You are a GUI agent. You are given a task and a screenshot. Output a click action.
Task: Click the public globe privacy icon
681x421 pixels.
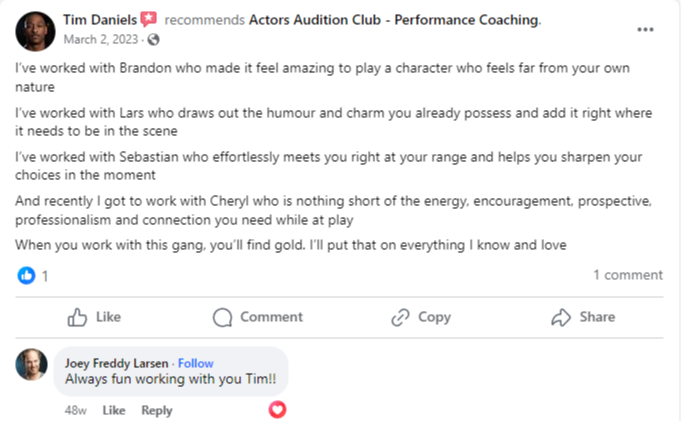pyautogui.click(x=151, y=39)
